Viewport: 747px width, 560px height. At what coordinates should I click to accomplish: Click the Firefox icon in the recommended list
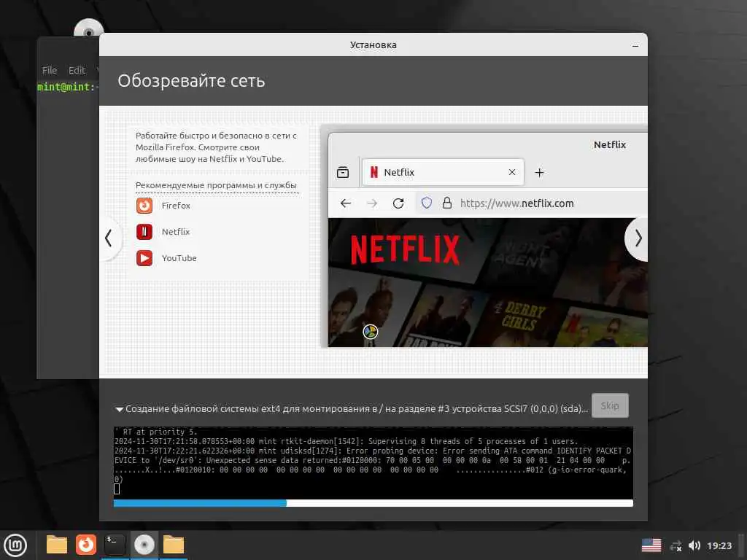point(144,206)
